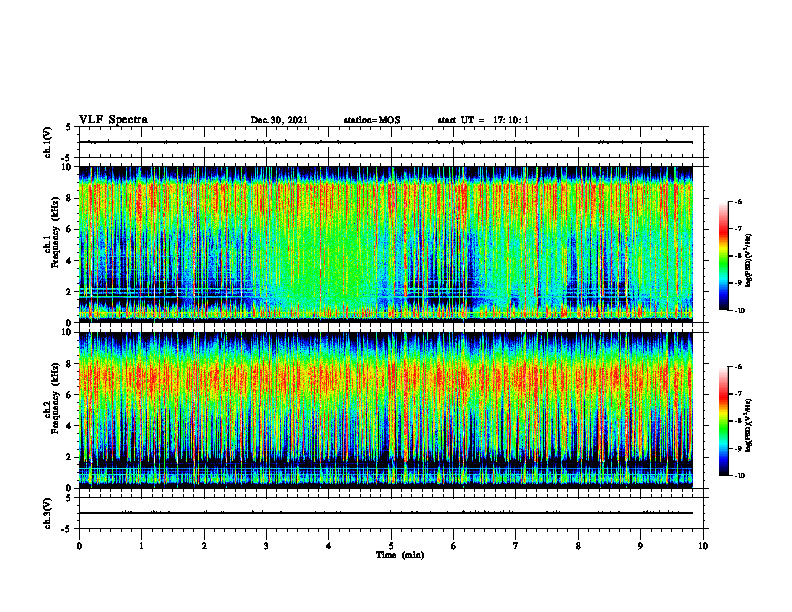Select the start UT 17:10:1 text
Screen dimensions: 792x612
[x=483, y=120]
